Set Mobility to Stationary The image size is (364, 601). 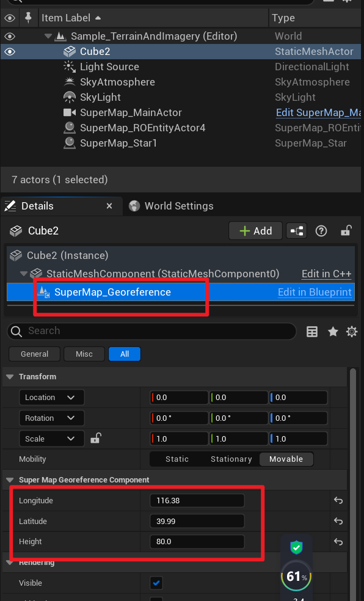click(x=231, y=459)
